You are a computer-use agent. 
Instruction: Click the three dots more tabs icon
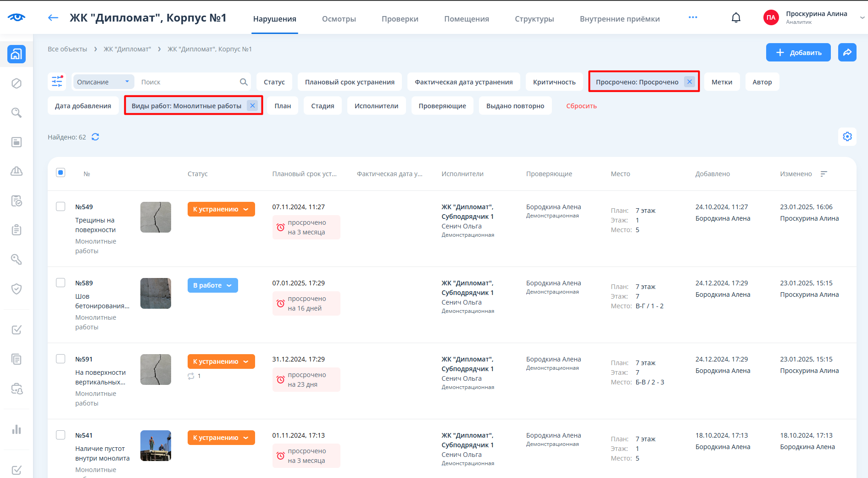(x=693, y=17)
